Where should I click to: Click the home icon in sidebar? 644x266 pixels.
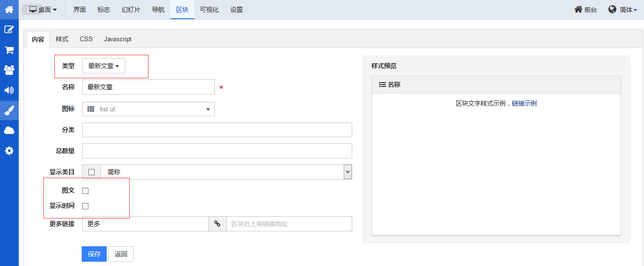tap(9, 9)
